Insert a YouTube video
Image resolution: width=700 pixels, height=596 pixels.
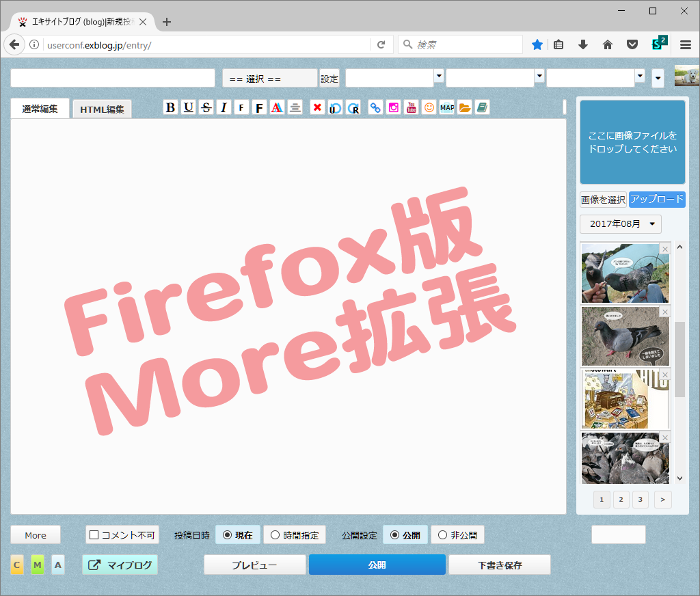tap(411, 107)
